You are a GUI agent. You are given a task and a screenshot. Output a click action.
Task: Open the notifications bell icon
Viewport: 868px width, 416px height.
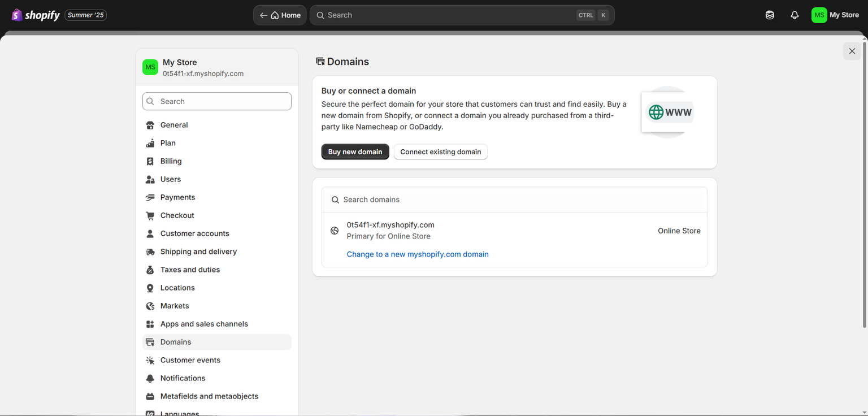795,15
